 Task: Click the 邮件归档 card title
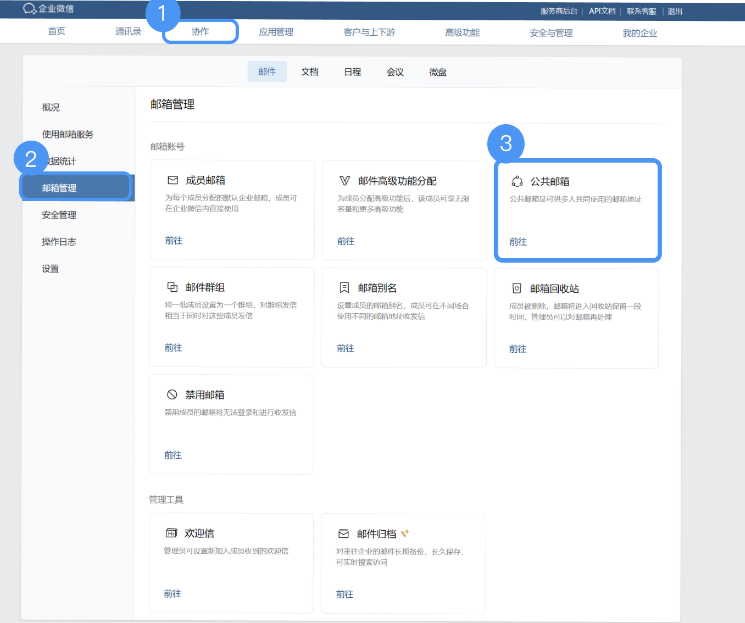point(376,534)
